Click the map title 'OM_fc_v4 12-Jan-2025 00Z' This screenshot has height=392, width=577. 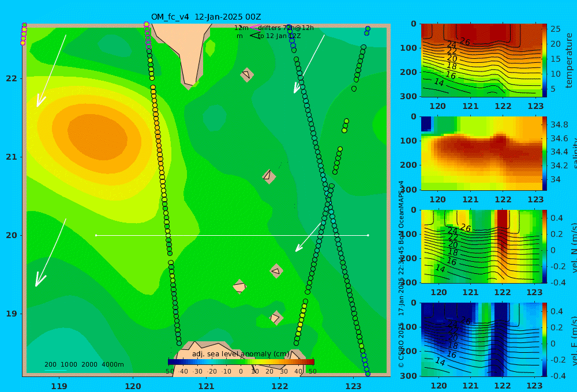pyautogui.click(x=206, y=17)
